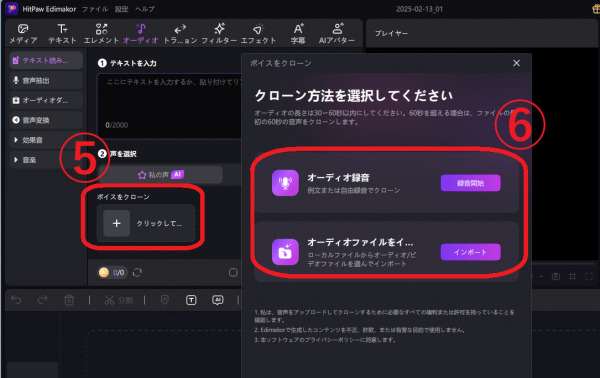The image size is (600, 378).
Task: Expand the 音楽 section
Action: click(x=46, y=160)
